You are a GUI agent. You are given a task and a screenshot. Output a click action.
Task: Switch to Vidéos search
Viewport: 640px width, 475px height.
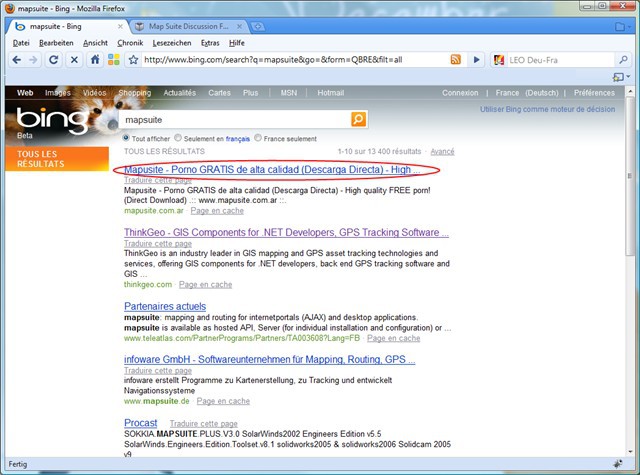click(x=94, y=93)
